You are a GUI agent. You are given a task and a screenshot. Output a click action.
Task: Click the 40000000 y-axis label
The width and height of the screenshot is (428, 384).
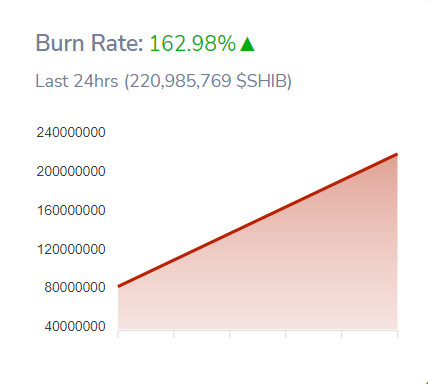[x=75, y=326]
